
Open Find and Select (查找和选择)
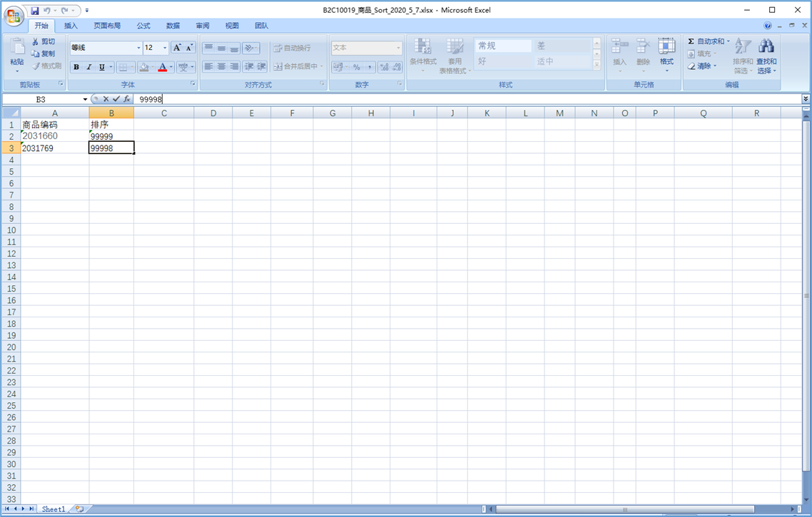point(766,56)
